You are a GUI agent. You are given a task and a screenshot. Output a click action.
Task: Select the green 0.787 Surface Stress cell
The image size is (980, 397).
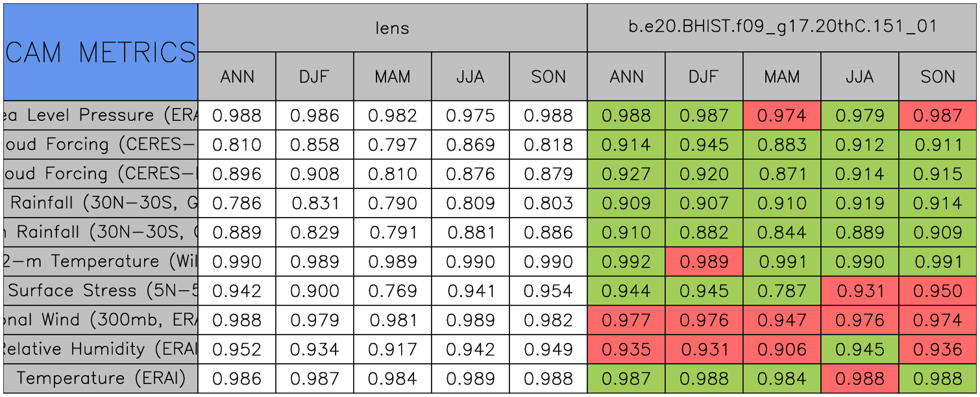pyautogui.click(x=781, y=291)
